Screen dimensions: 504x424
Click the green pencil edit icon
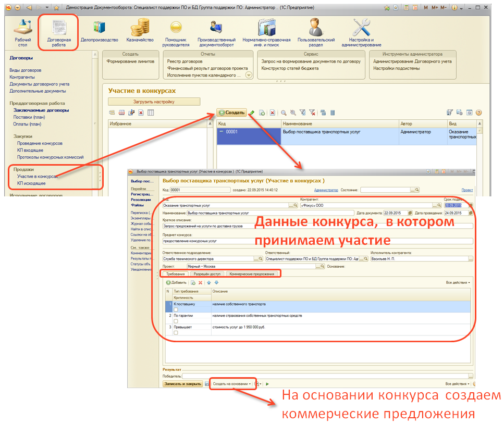click(x=252, y=113)
